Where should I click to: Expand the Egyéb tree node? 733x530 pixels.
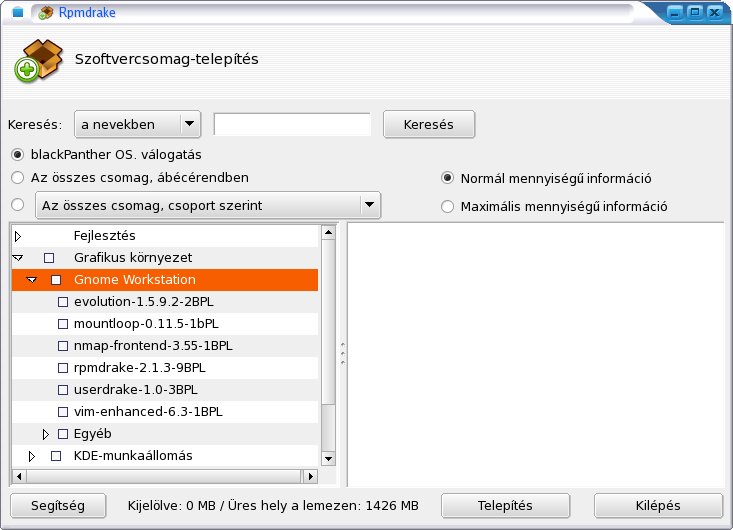point(45,434)
